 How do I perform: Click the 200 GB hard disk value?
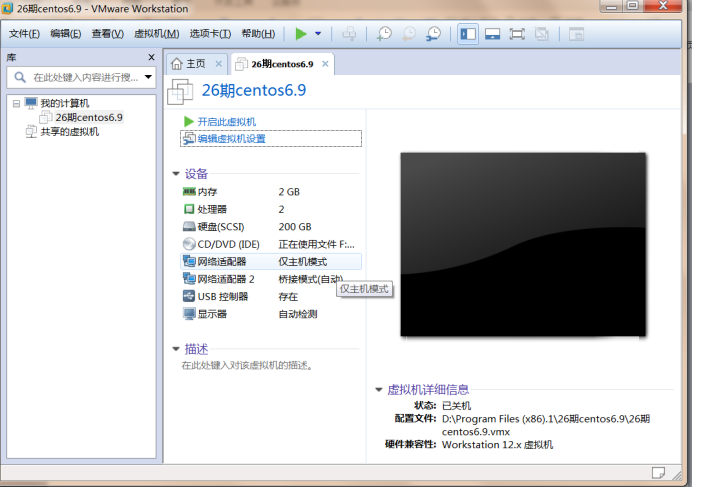tap(295, 227)
